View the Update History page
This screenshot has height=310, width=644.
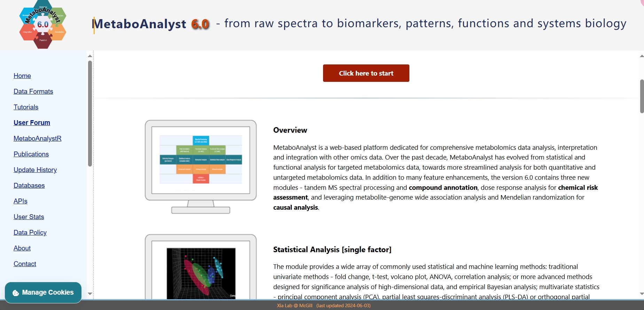[35, 170]
